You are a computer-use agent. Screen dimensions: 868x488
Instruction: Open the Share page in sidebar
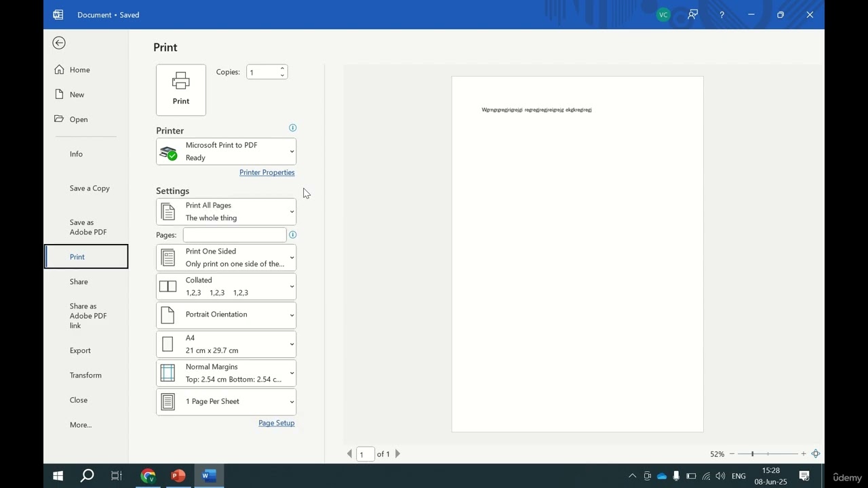(86, 282)
